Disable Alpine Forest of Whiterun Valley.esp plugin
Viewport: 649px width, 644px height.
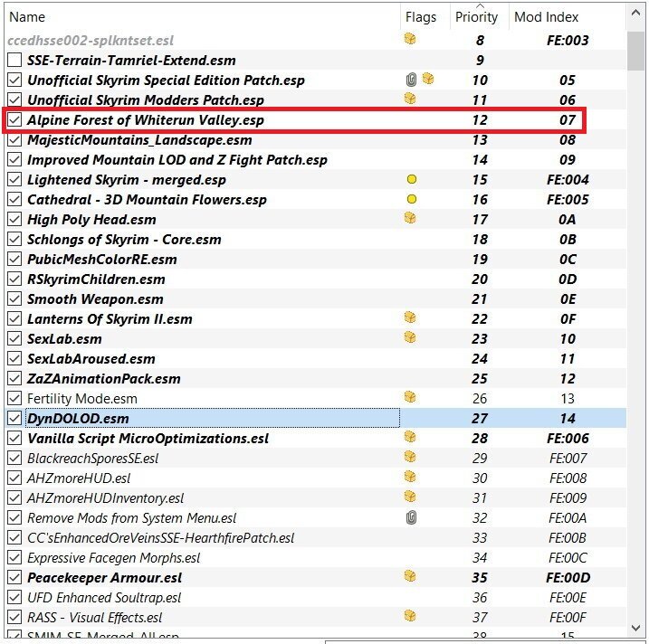coord(14,120)
